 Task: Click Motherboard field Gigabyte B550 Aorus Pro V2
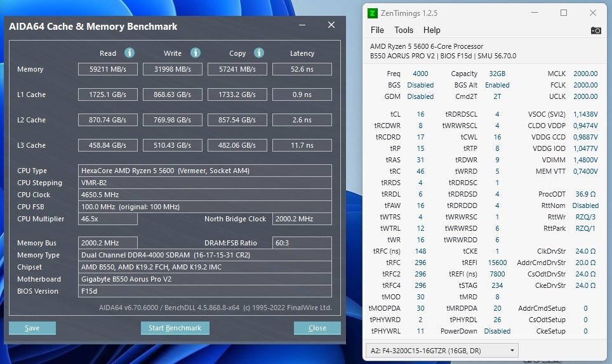coord(205,279)
